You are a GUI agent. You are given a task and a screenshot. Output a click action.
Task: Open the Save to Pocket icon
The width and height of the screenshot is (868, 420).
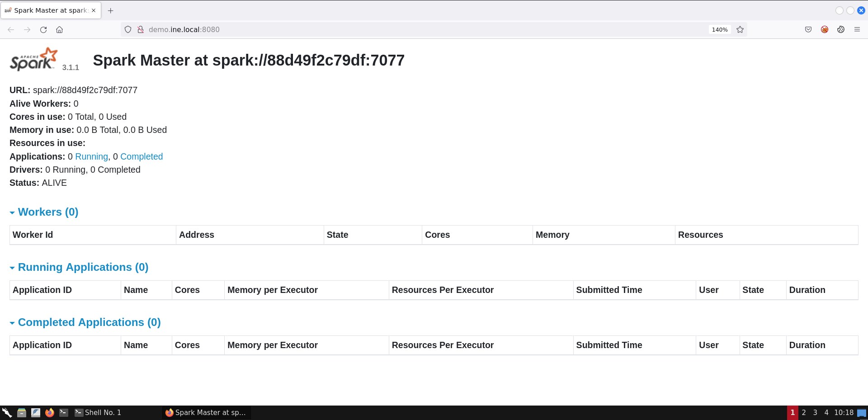(808, 29)
